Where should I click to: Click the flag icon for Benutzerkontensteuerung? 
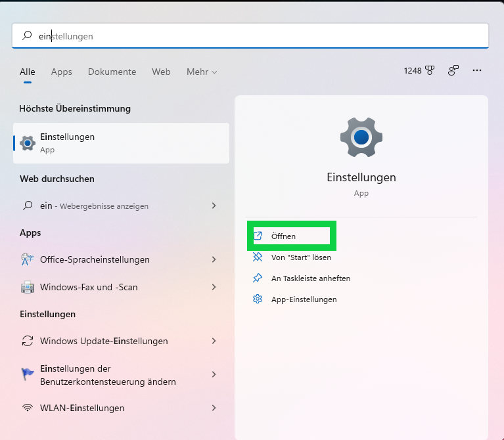click(28, 374)
